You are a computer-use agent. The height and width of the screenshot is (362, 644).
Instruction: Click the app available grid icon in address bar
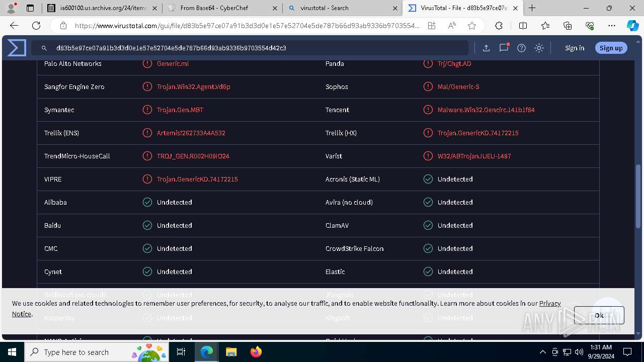click(x=432, y=26)
